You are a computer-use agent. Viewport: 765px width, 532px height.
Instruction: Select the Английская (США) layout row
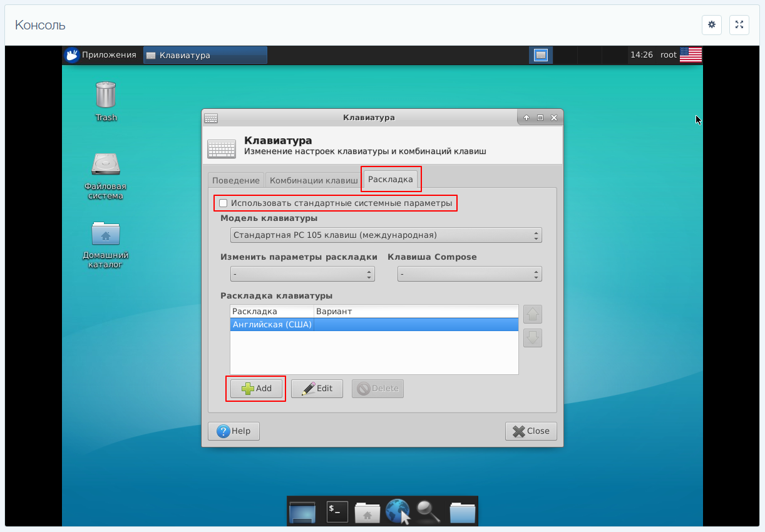374,325
